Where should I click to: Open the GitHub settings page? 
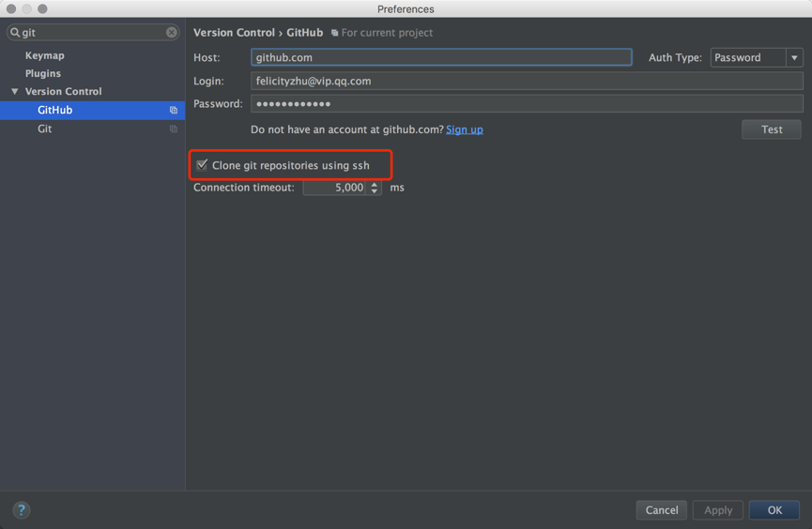pos(93,111)
